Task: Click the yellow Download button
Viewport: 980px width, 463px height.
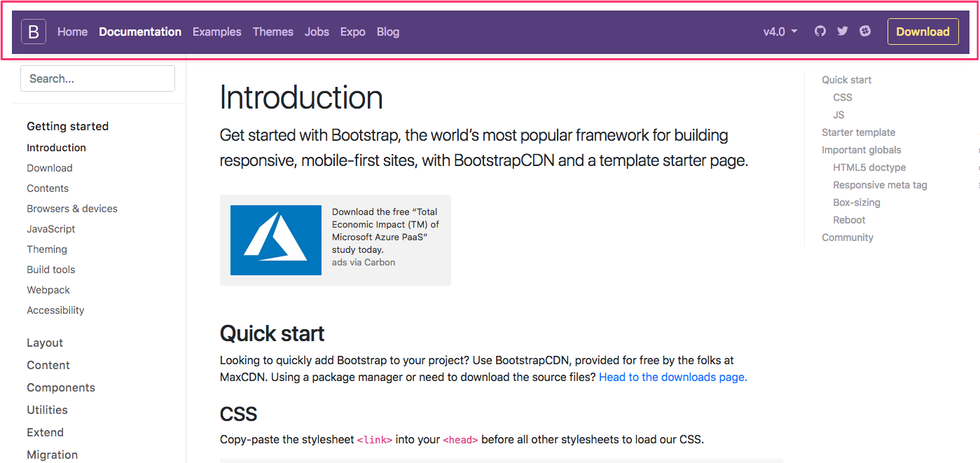Action: coord(923,32)
